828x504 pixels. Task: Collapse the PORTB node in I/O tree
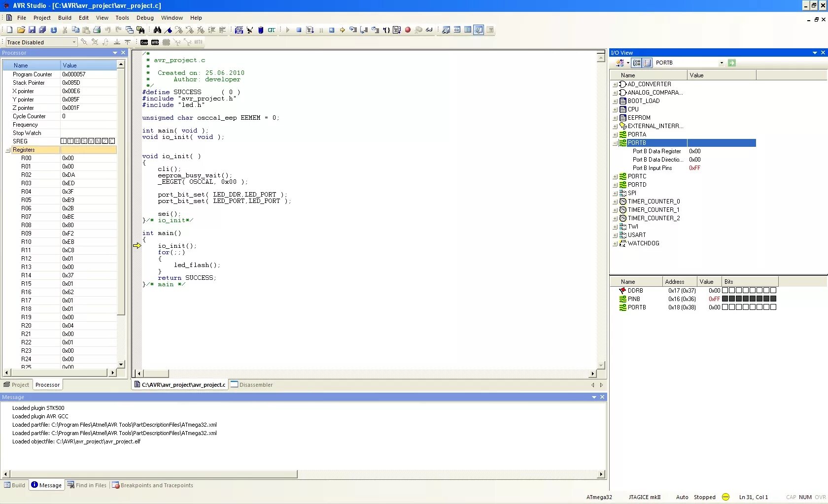point(615,143)
